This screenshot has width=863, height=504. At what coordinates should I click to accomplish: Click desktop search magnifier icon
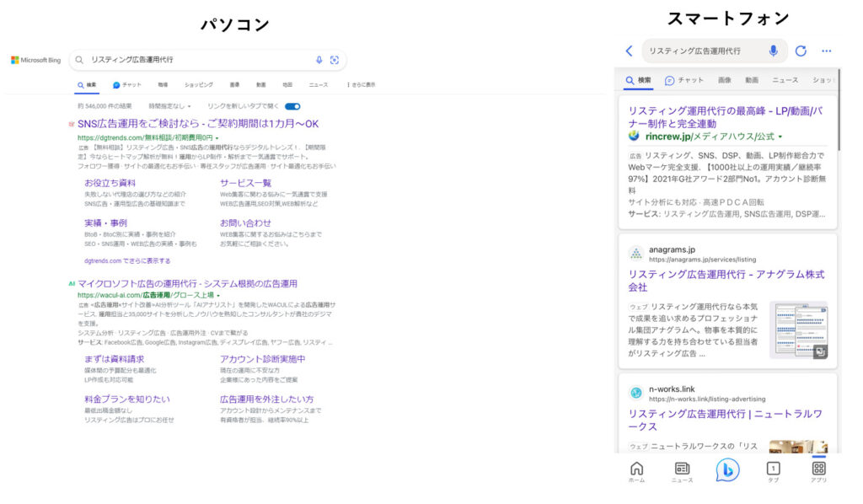click(x=79, y=60)
